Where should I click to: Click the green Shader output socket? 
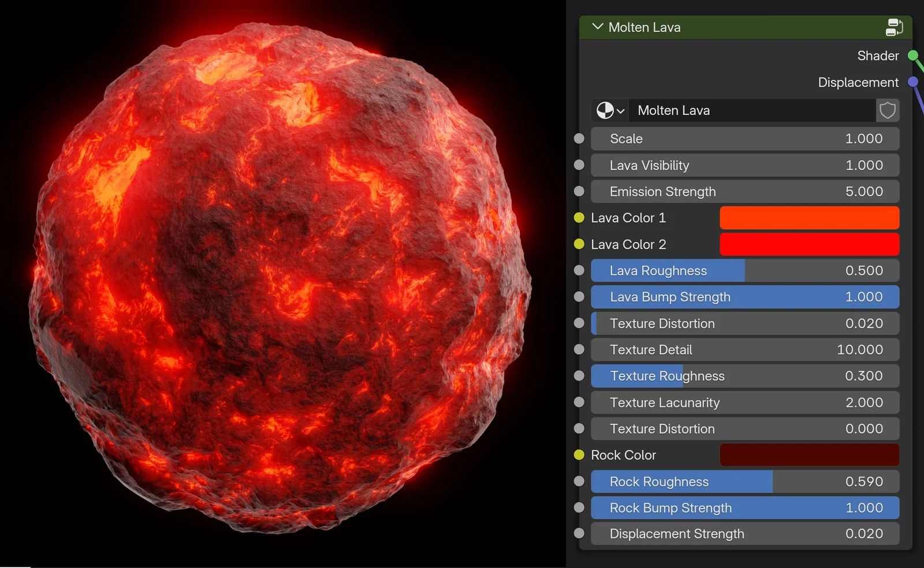913,55
